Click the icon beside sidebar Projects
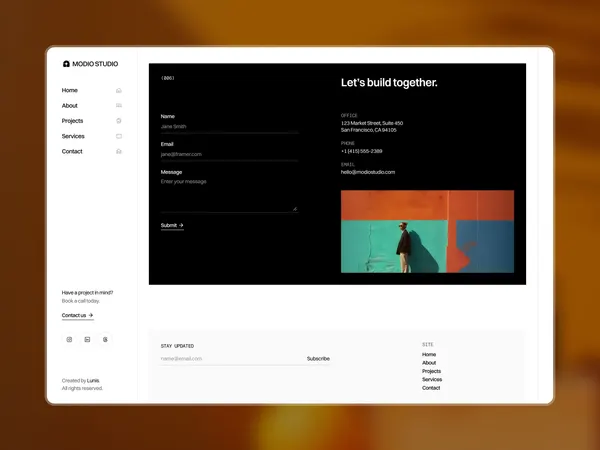600x450 pixels. 119,121
